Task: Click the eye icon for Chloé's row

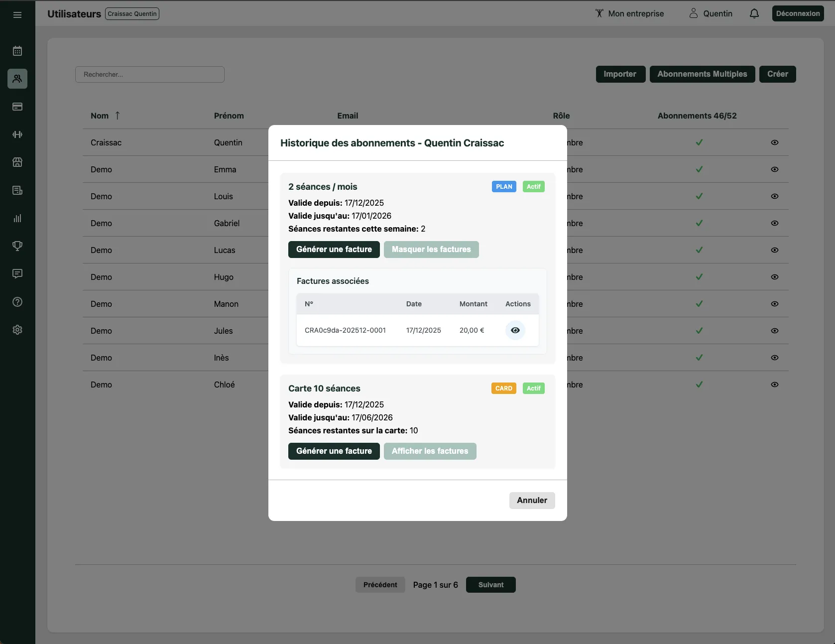Action: tap(775, 385)
